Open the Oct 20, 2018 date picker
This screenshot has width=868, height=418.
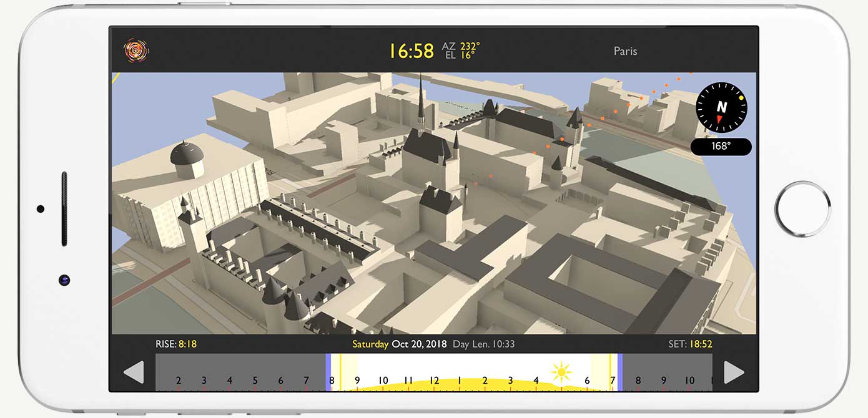tap(419, 344)
